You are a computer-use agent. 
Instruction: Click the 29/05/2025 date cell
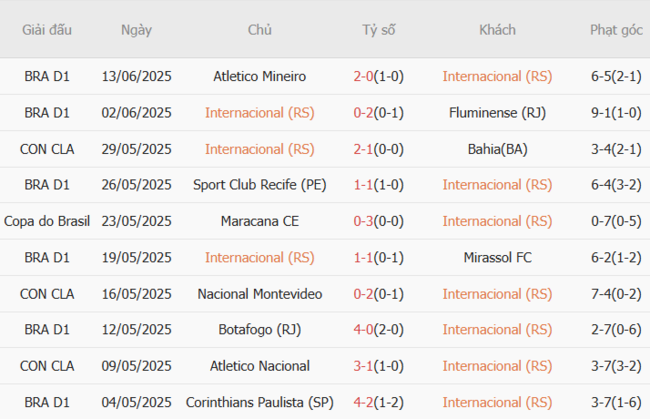tap(137, 149)
